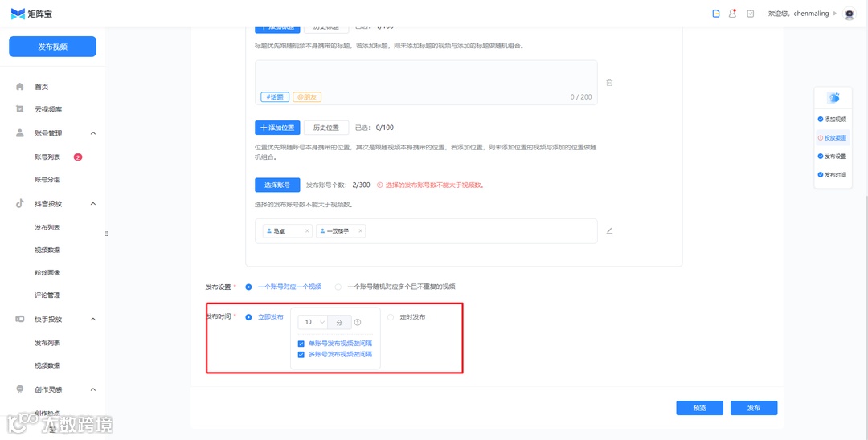Click the triangle arrow beside chenmaling
The height and width of the screenshot is (440, 868).
click(x=835, y=14)
